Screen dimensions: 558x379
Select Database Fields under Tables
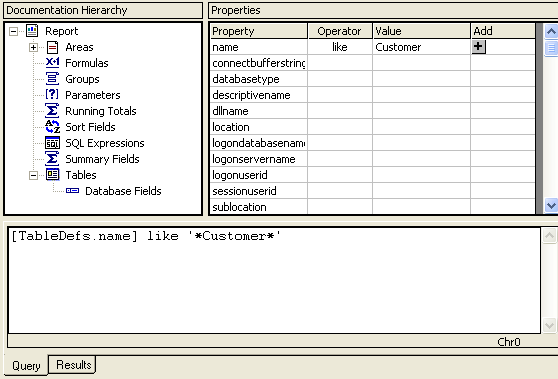tap(123, 191)
